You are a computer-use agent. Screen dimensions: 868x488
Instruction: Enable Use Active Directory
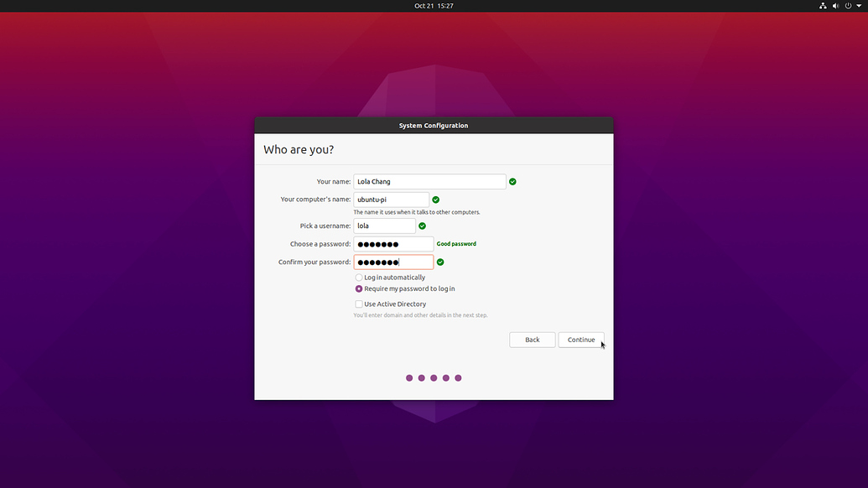click(359, 304)
